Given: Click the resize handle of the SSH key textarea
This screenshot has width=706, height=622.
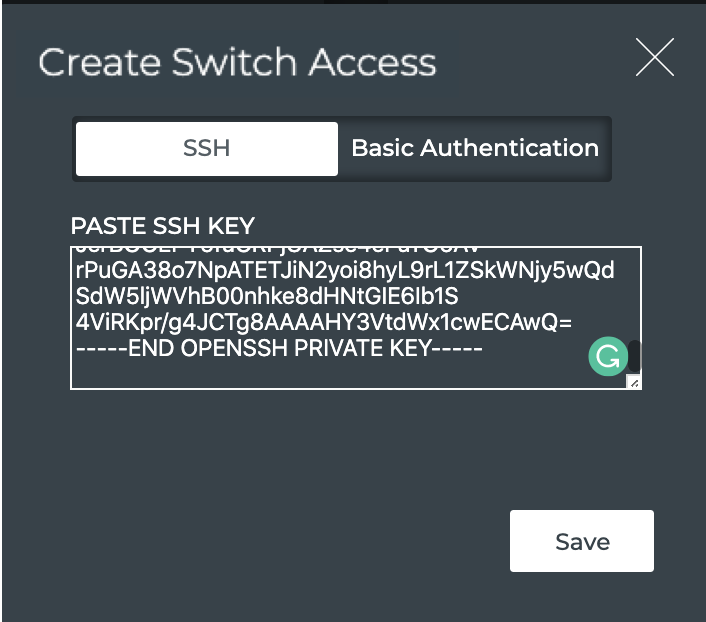Looking at the screenshot, I should [x=633, y=381].
